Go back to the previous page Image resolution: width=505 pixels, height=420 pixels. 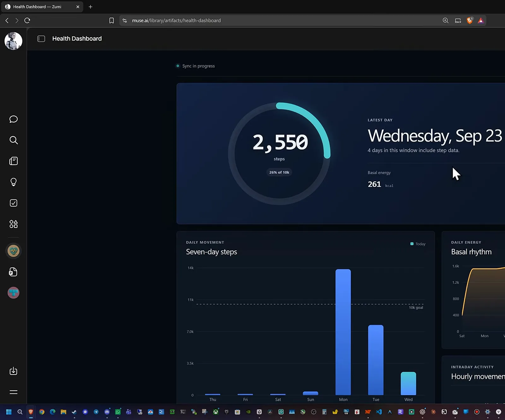pos(7,21)
